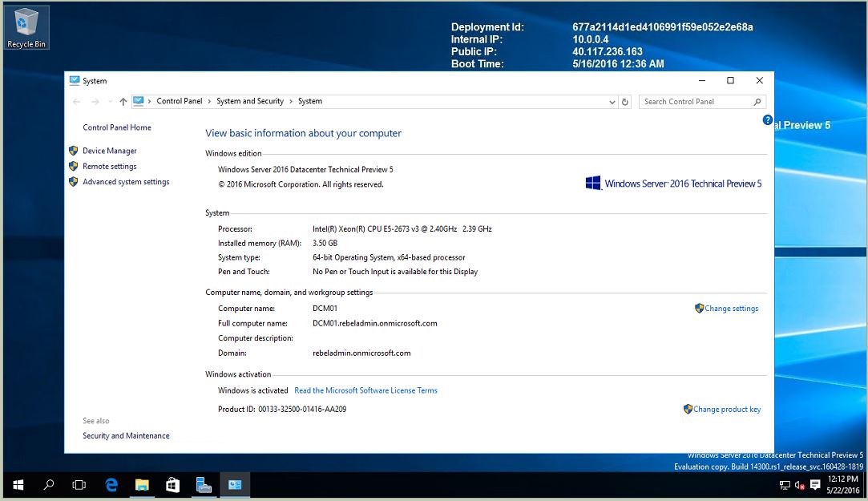Image resolution: width=868 pixels, height=501 pixels.
Task: Navigate to Control Panel breadcrumb
Action: (180, 101)
